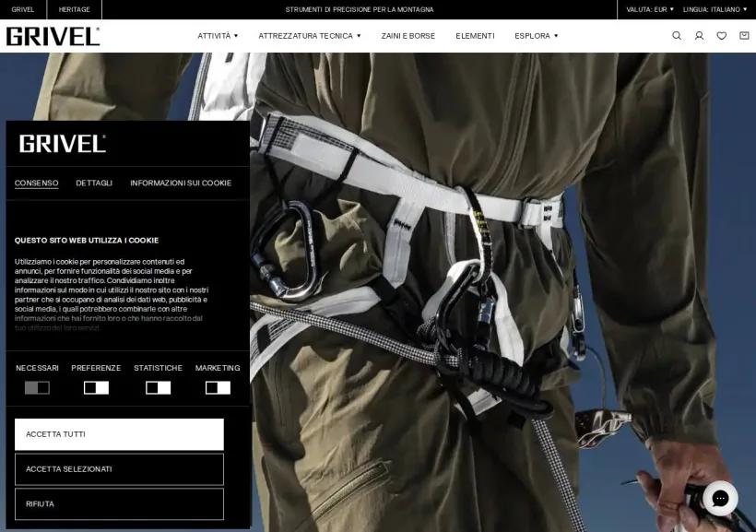Toggle the Necessari cookie switch

[37, 388]
